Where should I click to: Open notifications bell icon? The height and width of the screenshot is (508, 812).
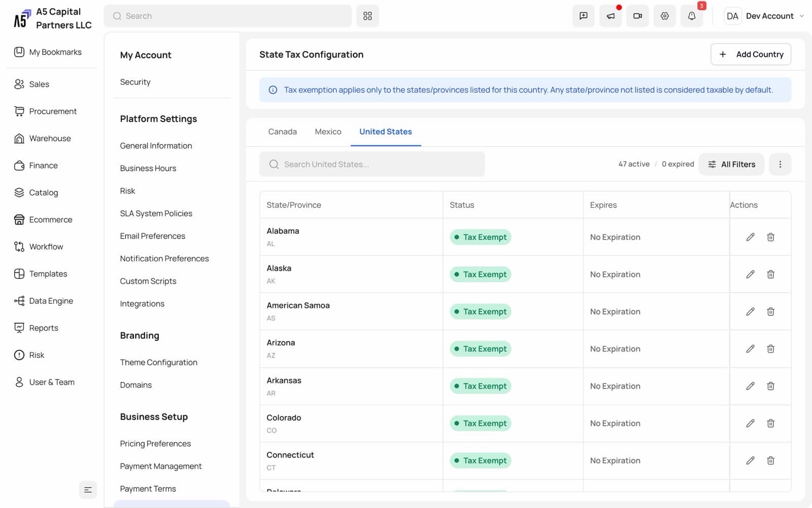coord(692,16)
